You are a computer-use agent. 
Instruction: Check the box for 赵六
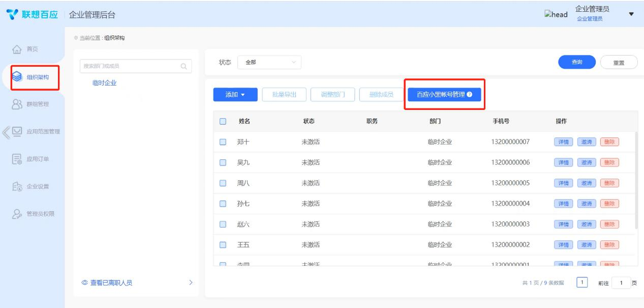pyautogui.click(x=223, y=224)
